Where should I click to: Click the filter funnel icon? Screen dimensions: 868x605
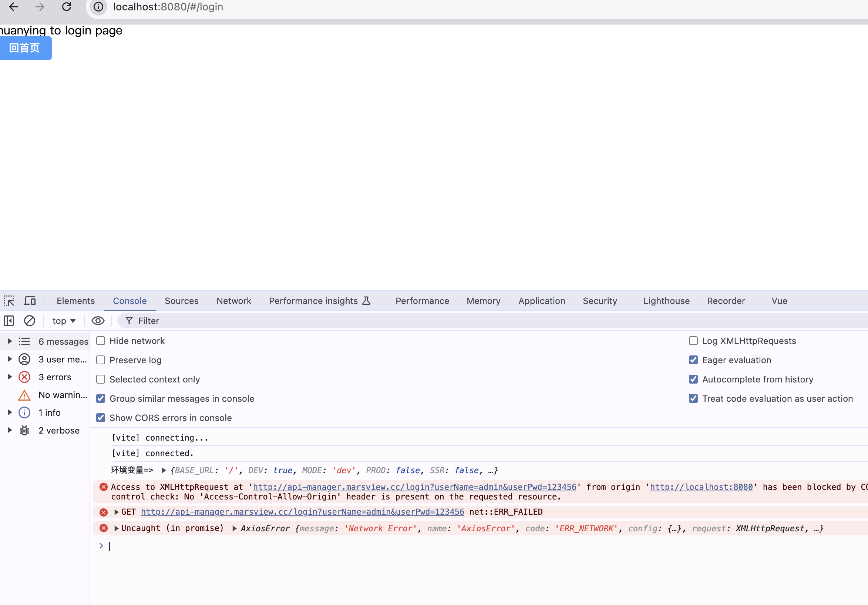coord(129,321)
